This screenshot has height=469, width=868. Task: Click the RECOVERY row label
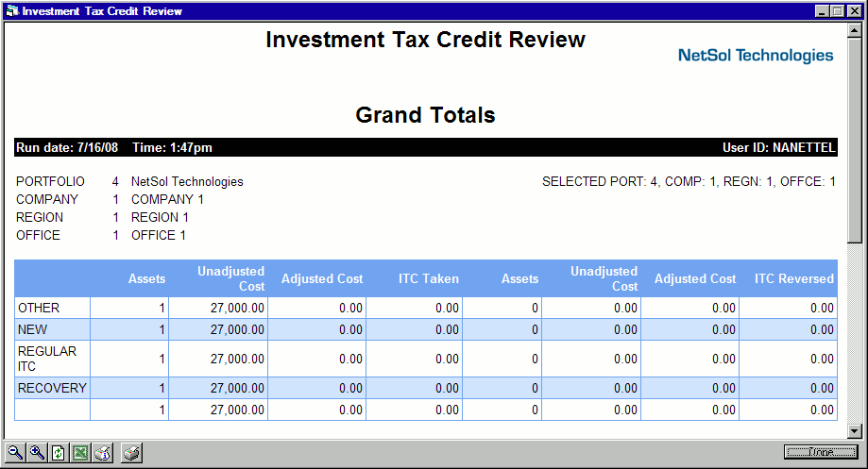[x=52, y=388]
